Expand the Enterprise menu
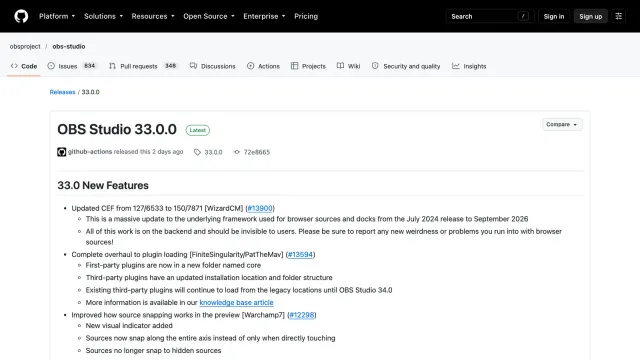640x360 pixels. [264, 16]
